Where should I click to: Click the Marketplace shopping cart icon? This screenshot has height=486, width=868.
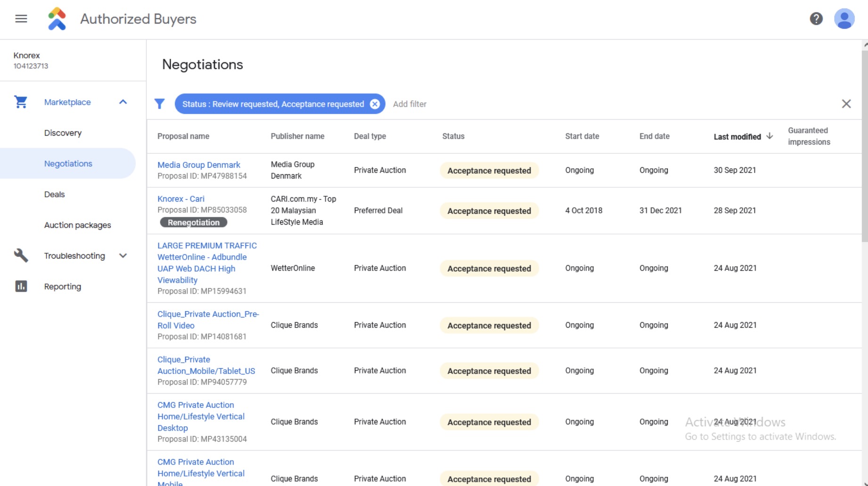click(x=21, y=102)
